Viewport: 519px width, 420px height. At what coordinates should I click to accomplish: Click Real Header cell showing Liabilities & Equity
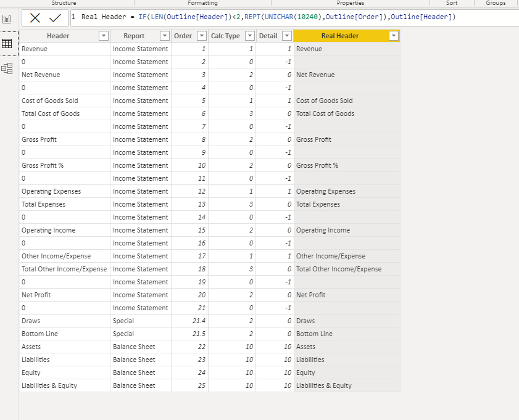pyautogui.click(x=347, y=385)
